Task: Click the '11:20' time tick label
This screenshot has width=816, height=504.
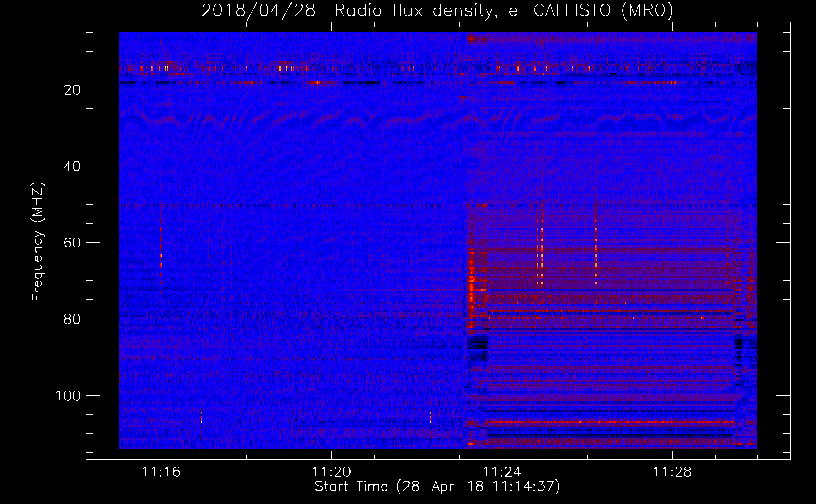Action: click(x=331, y=472)
